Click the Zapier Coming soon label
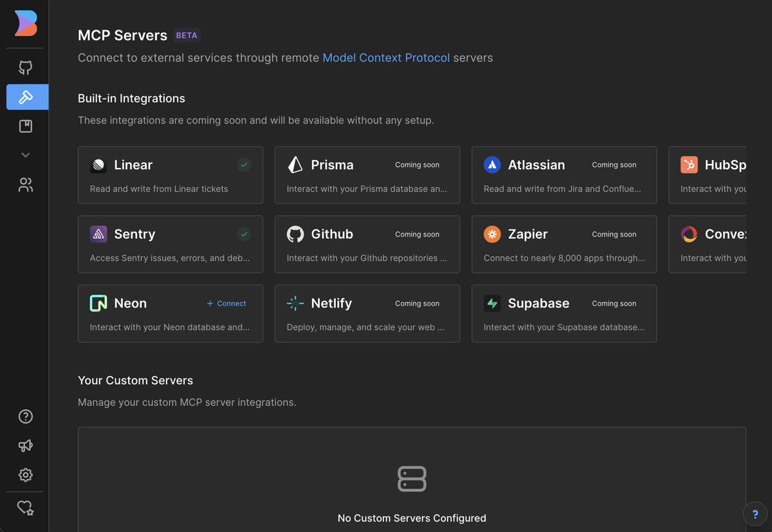This screenshot has width=772, height=532. point(614,234)
